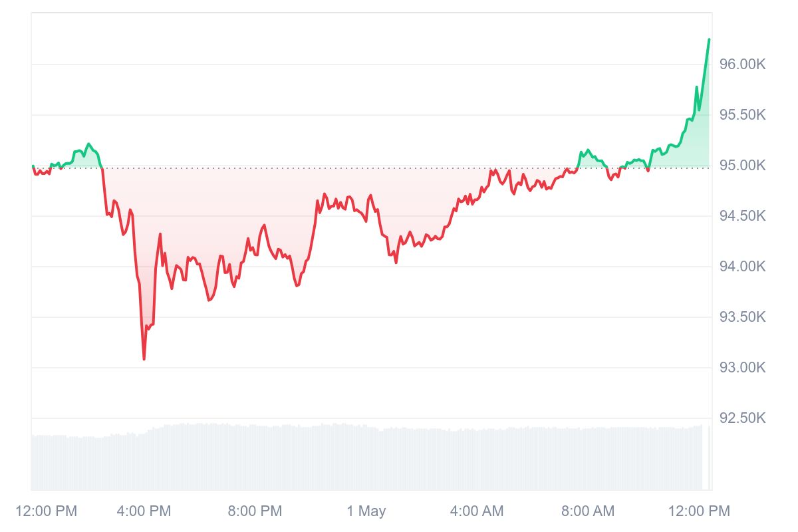
Task: Click the 94.50K price axis label
Action: point(743,216)
